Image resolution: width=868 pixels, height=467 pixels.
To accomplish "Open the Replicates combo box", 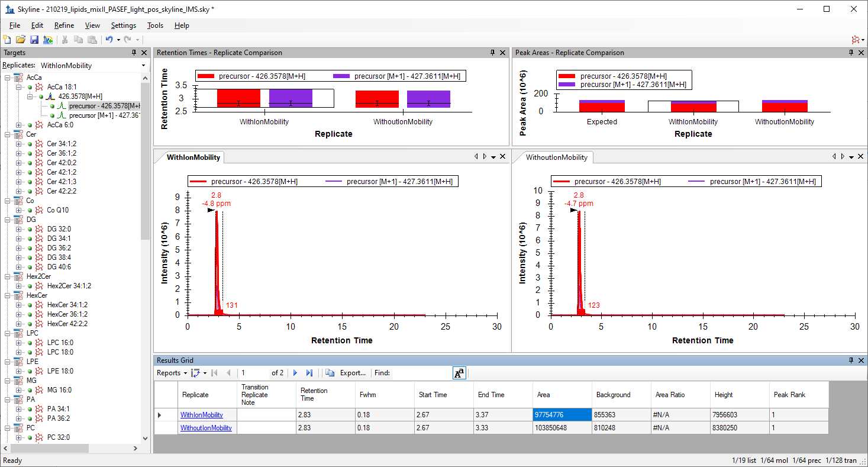I will pos(92,66).
